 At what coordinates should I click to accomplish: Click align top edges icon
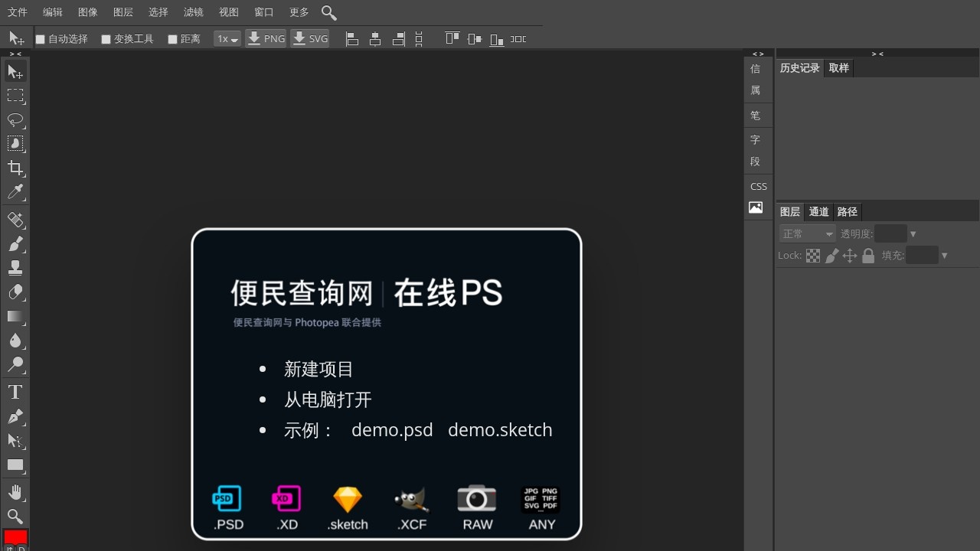tap(452, 39)
